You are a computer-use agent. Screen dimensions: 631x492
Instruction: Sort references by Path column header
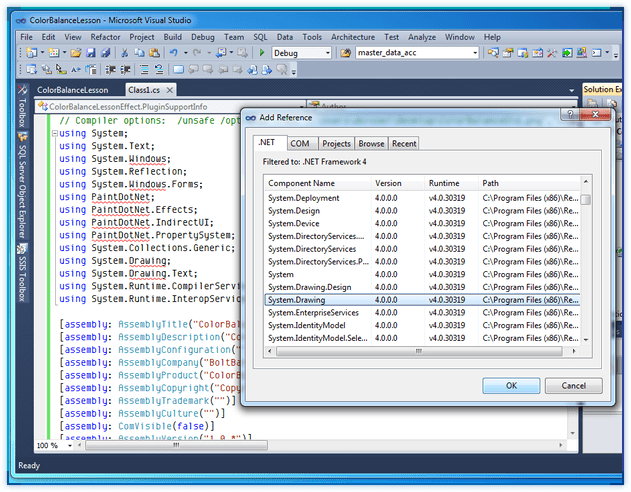click(x=529, y=183)
